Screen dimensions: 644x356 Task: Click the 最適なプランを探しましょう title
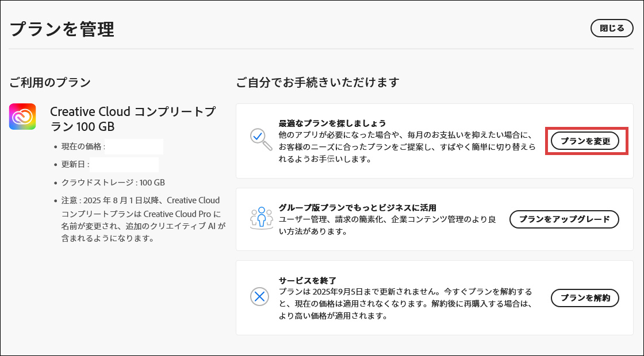tap(332, 123)
